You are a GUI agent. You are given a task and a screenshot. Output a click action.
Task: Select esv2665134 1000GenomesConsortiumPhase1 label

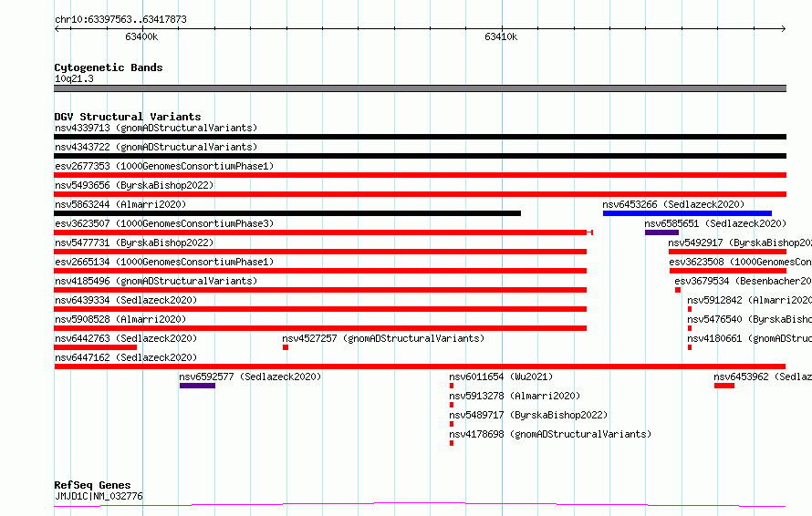[x=164, y=262]
